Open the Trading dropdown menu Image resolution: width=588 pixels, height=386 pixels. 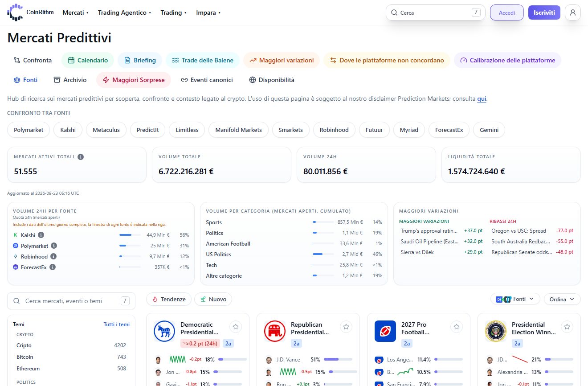tap(173, 12)
